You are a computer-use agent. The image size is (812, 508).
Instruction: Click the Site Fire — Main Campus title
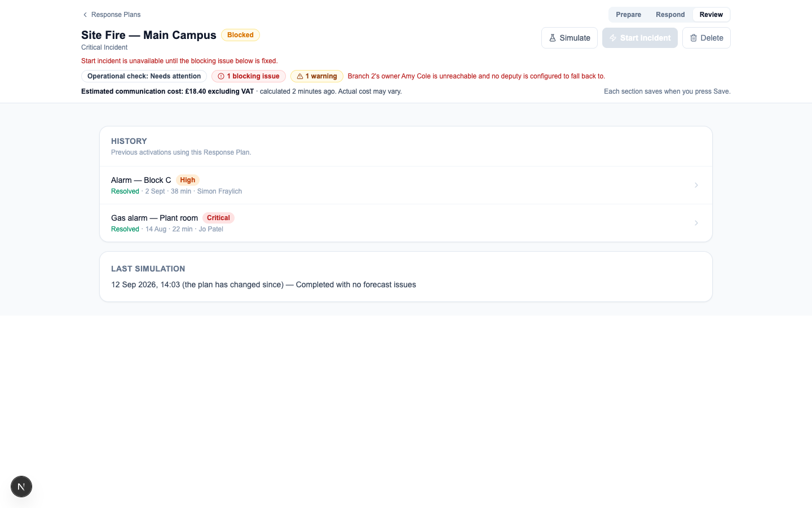click(149, 35)
